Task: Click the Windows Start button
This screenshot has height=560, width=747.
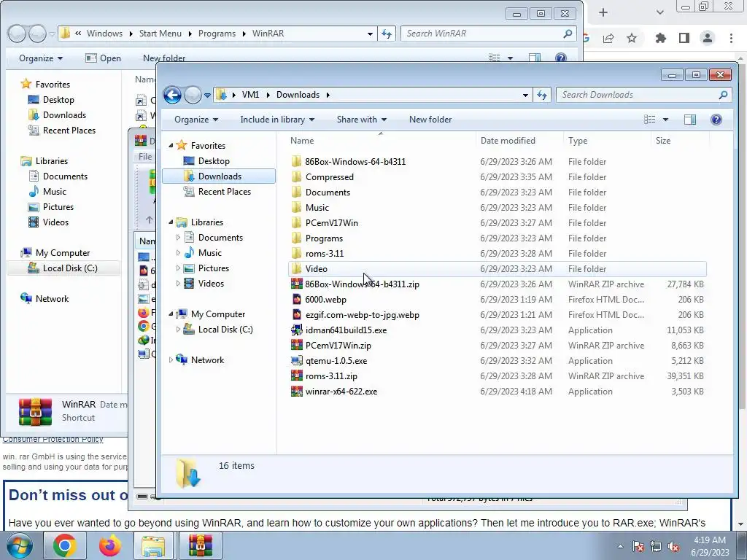Action: [x=18, y=545]
